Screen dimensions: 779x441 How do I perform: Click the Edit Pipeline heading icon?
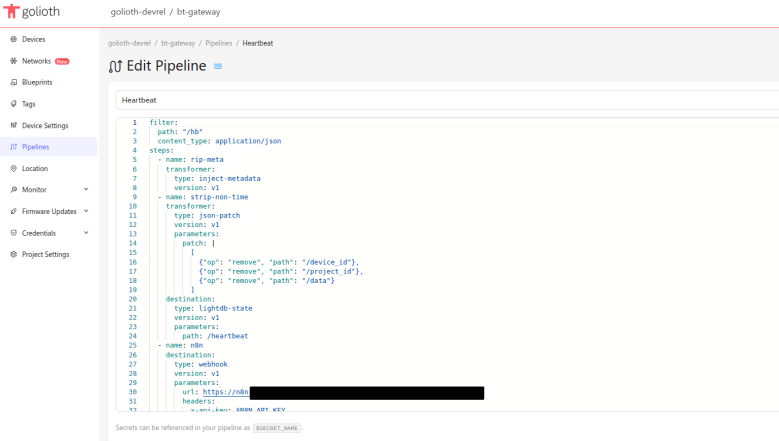(x=115, y=66)
